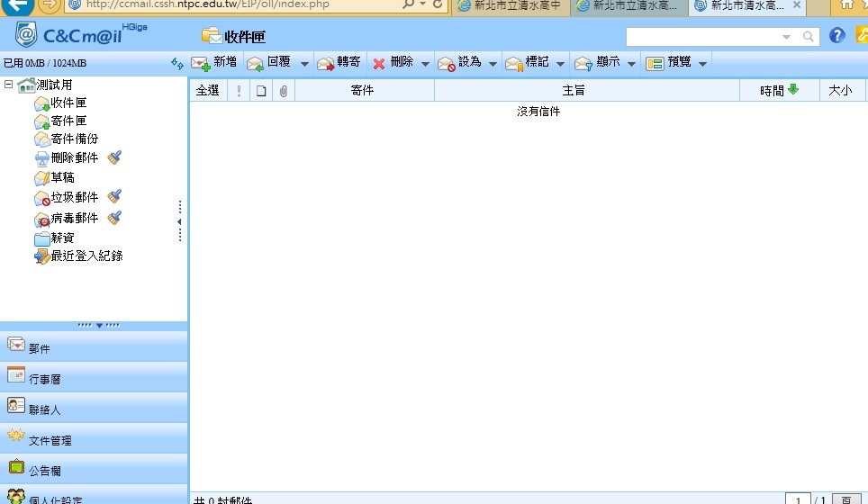868x504 pixels.
Task: Select the 測試用 account root folder
Action: (45, 85)
